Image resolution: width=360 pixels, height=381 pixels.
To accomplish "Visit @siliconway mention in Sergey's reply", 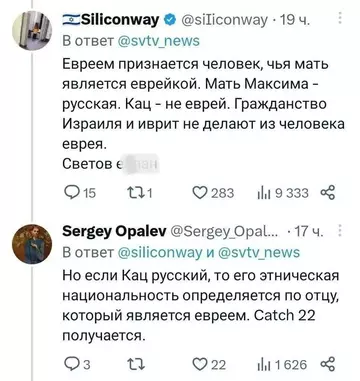I will click(160, 253).
